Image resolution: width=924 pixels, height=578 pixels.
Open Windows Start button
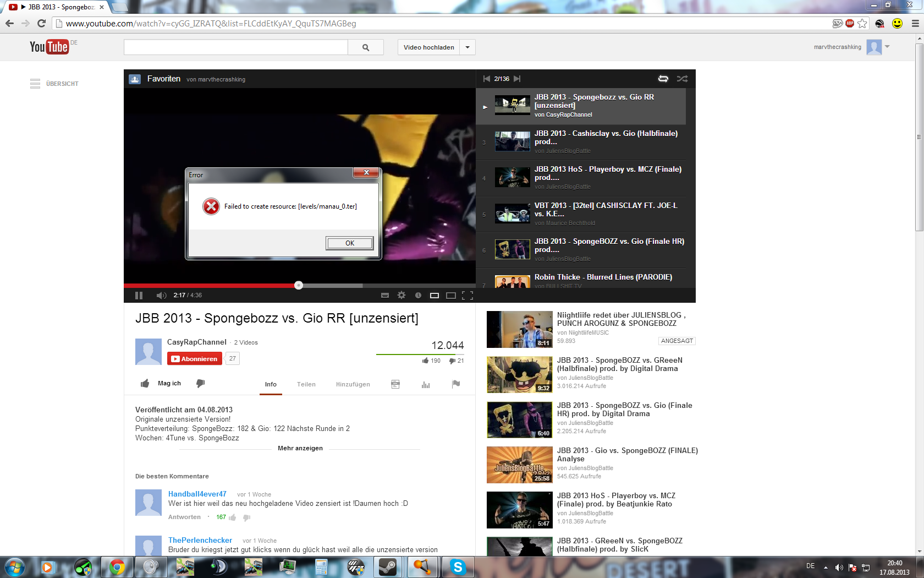pos(14,567)
